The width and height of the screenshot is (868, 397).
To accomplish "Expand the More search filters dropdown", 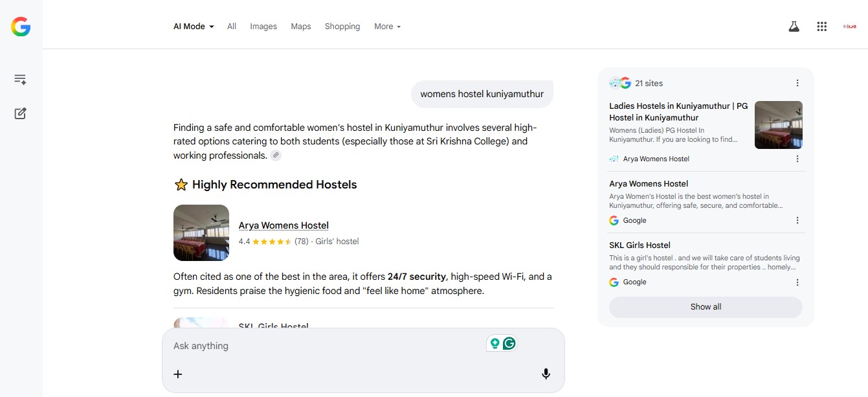I will tap(388, 27).
